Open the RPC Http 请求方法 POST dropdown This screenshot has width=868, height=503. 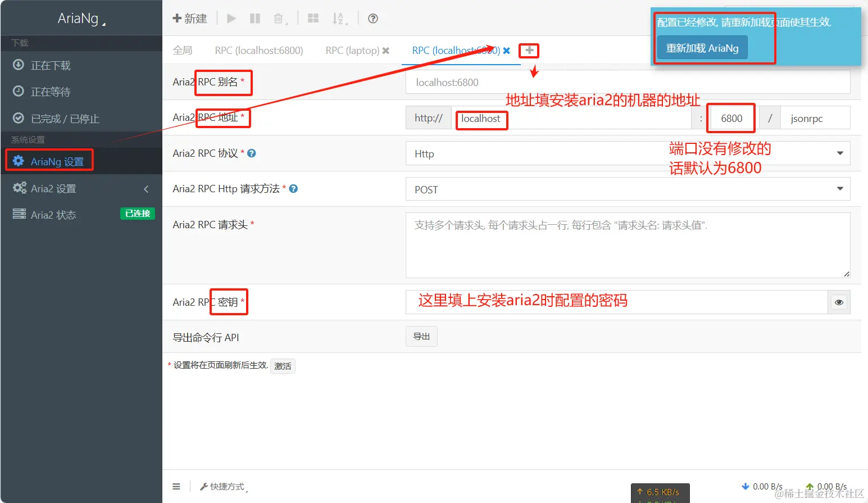point(628,189)
